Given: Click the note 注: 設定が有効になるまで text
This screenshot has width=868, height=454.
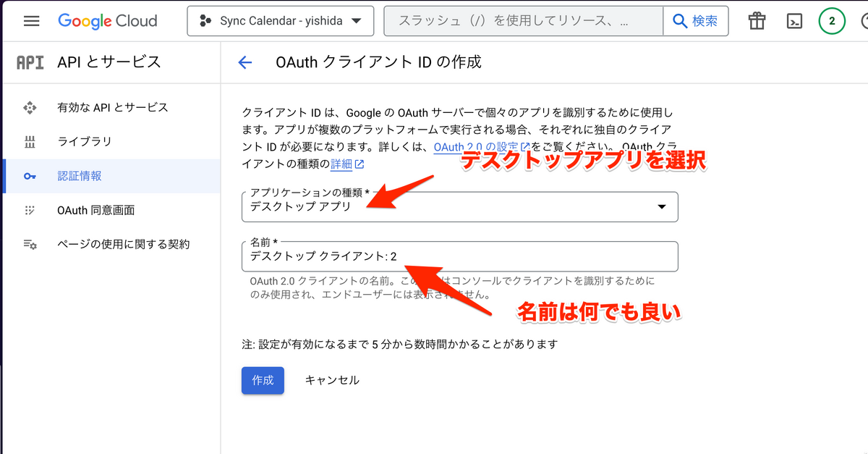Looking at the screenshot, I should tap(400, 345).
